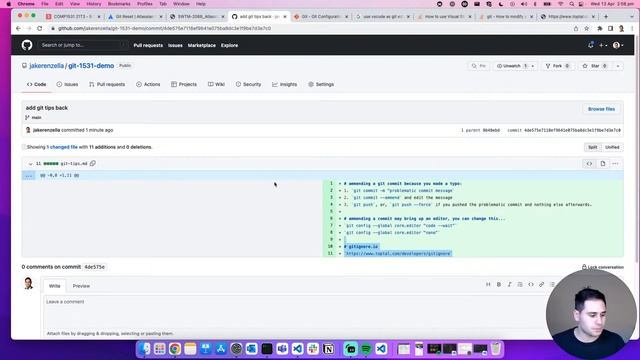
Task: Open Marketplace in top navigation
Action: click(x=202, y=45)
